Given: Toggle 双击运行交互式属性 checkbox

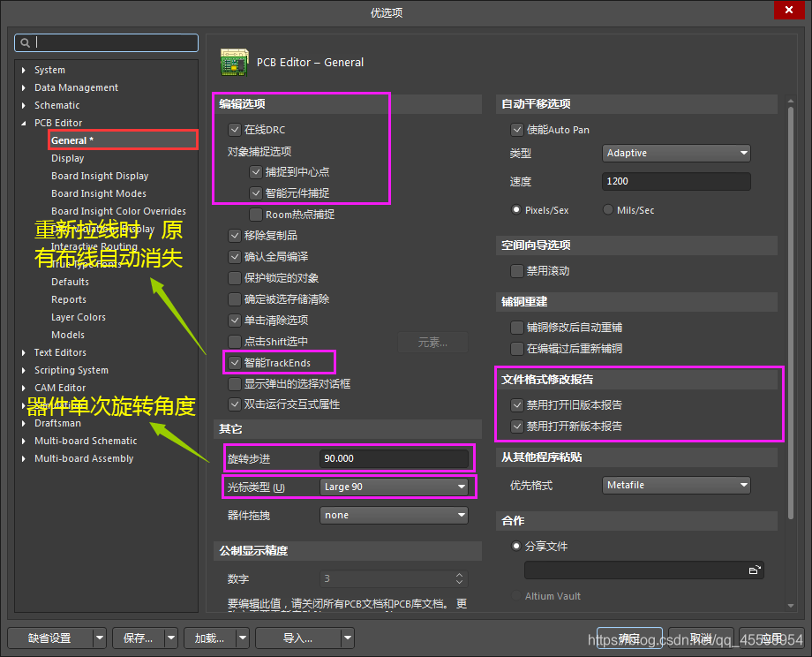Looking at the screenshot, I should [235, 404].
